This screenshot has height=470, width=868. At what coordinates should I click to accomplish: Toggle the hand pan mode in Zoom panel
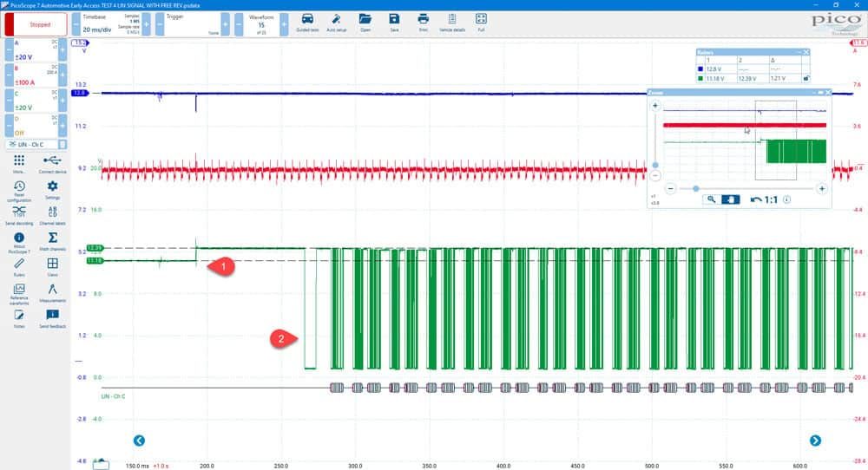[x=730, y=199]
